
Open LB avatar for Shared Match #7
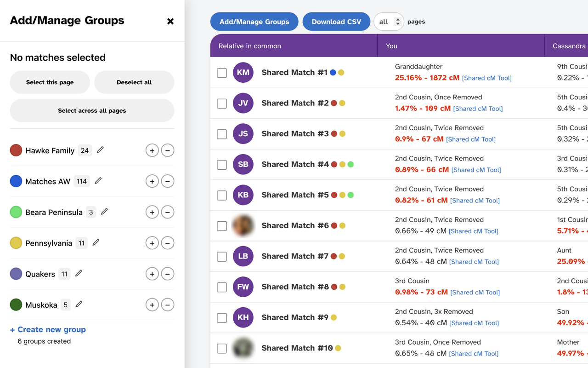tap(243, 256)
